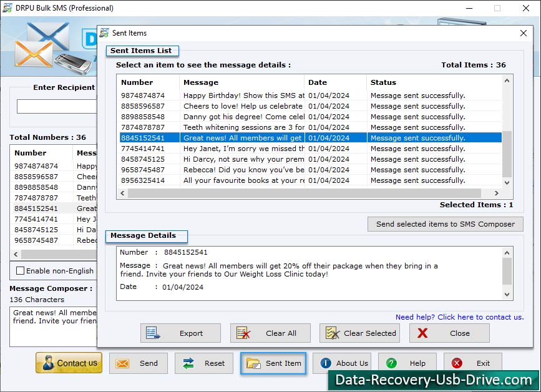Click the Clear All button label
This screenshot has height=392, width=541.
[281, 333]
